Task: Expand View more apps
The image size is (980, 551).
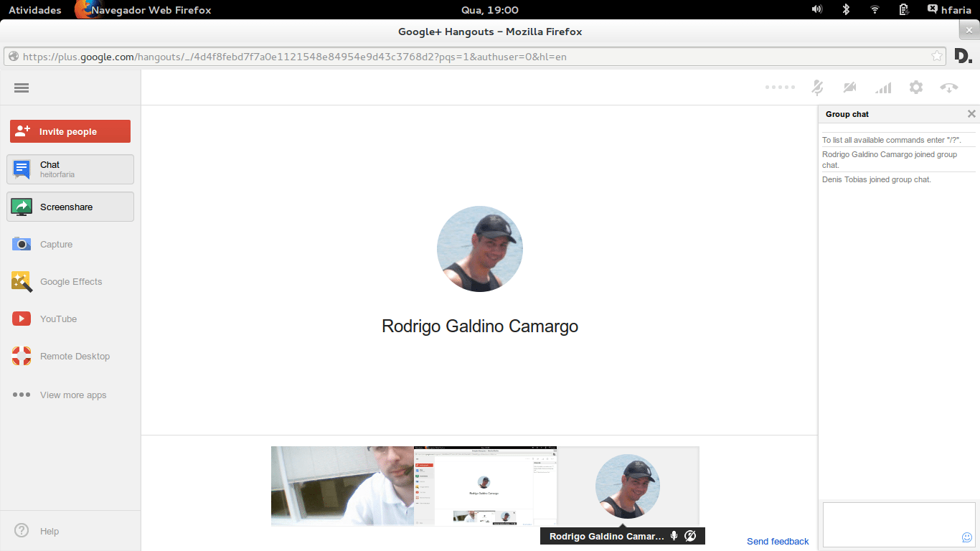Action: coord(72,395)
